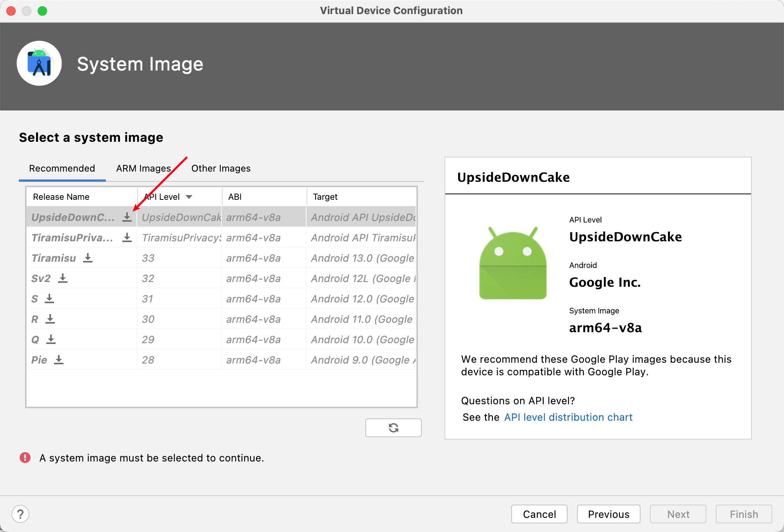Download the S API 31 image
The height and width of the screenshot is (532, 784).
click(49, 299)
